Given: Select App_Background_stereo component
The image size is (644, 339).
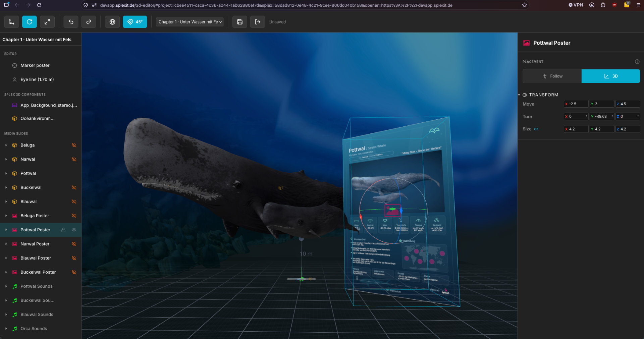Looking at the screenshot, I should coord(41,105).
